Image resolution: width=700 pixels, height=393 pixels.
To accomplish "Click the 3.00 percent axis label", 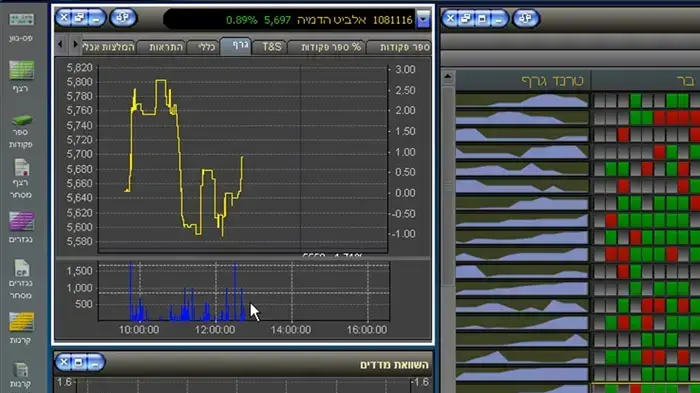I will click(405, 69).
